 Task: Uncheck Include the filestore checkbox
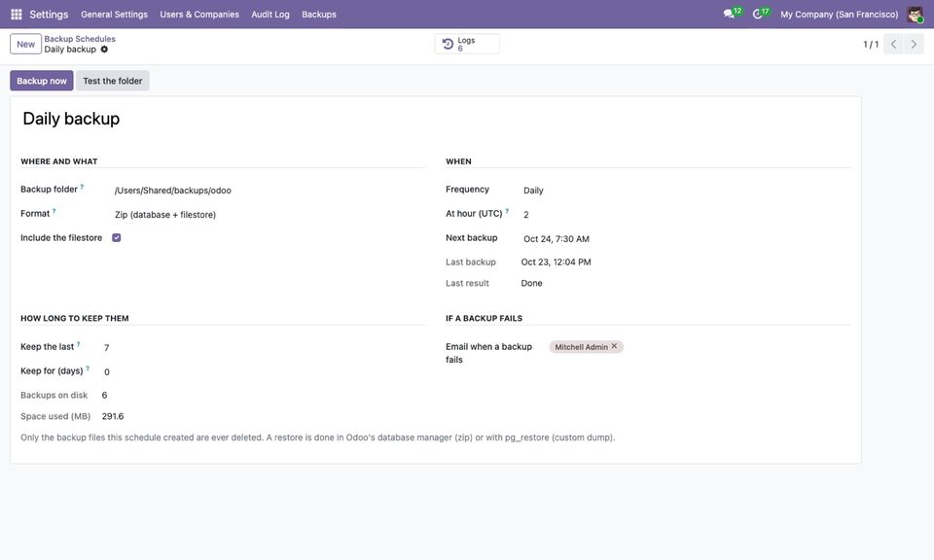click(x=116, y=237)
